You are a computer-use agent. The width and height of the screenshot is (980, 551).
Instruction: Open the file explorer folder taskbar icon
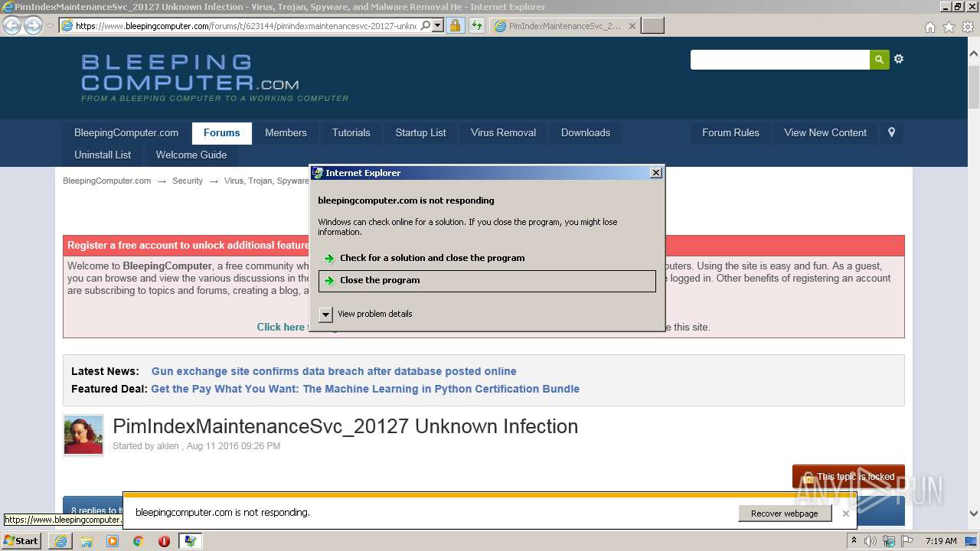[87, 541]
